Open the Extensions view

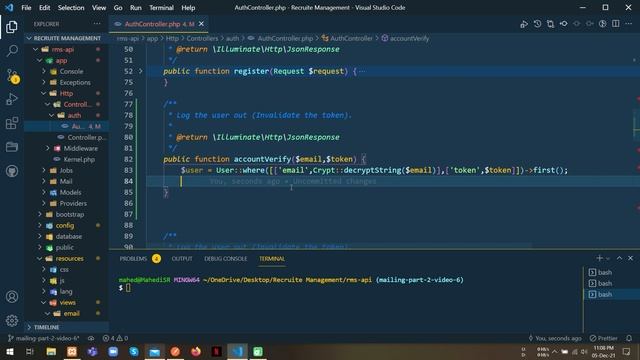pyautogui.click(x=12, y=123)
